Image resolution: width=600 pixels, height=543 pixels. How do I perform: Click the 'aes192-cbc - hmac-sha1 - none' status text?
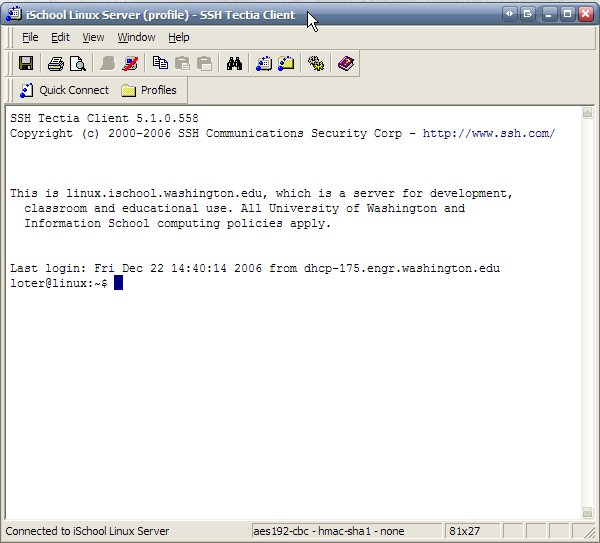(329, 531)
